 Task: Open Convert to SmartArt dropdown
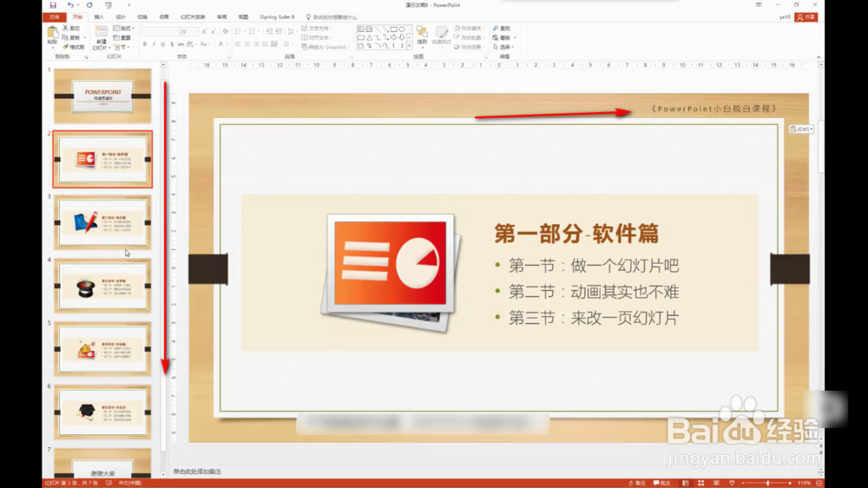[x=326, y=47]
